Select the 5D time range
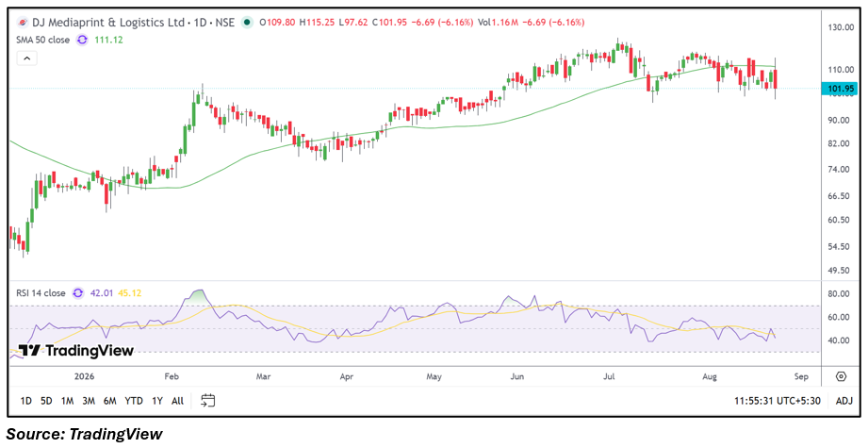Screen dimensions: 868x448 46,401
